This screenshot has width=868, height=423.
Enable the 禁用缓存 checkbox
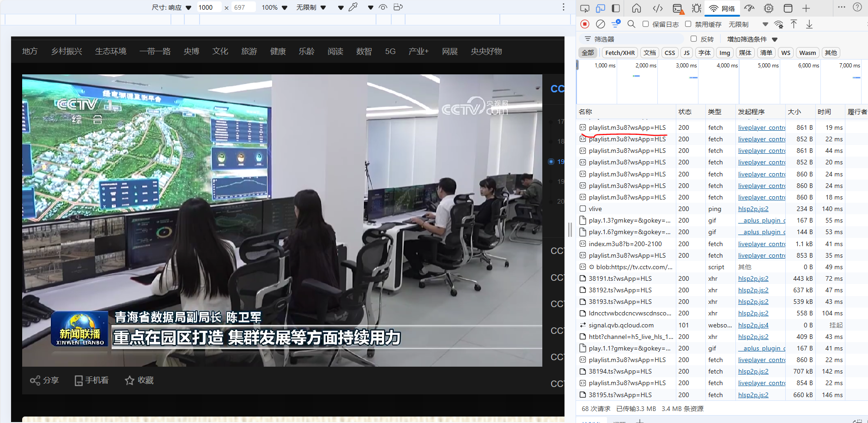click(688, 24)
